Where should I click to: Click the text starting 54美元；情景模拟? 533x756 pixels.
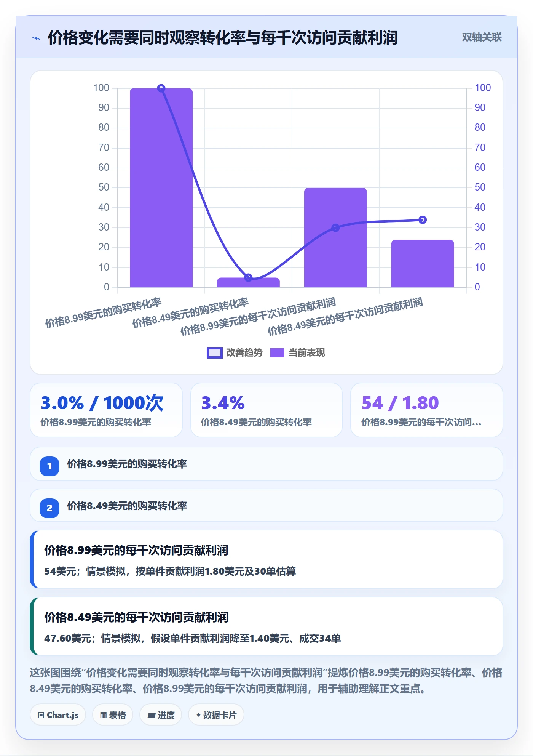170,571
